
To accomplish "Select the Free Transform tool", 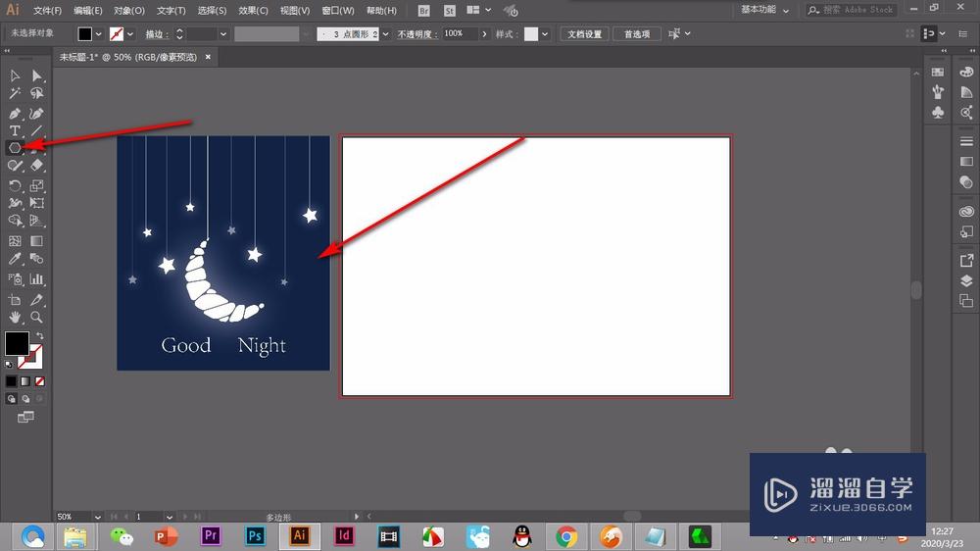I will click(37, 203).
